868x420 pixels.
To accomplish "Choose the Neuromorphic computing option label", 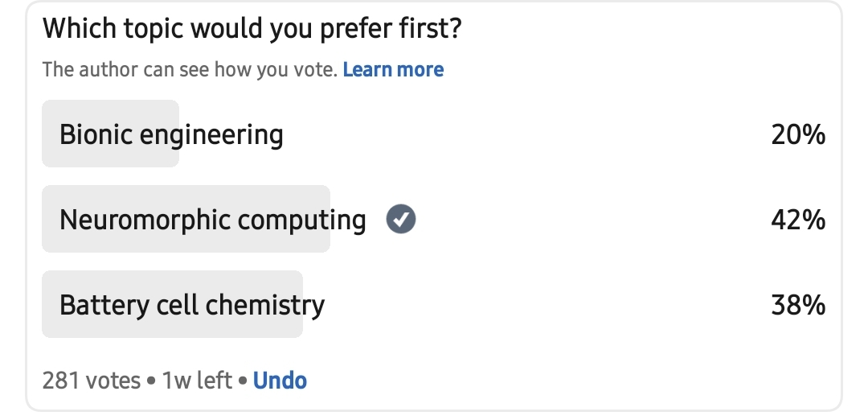I will coord(212,219).
